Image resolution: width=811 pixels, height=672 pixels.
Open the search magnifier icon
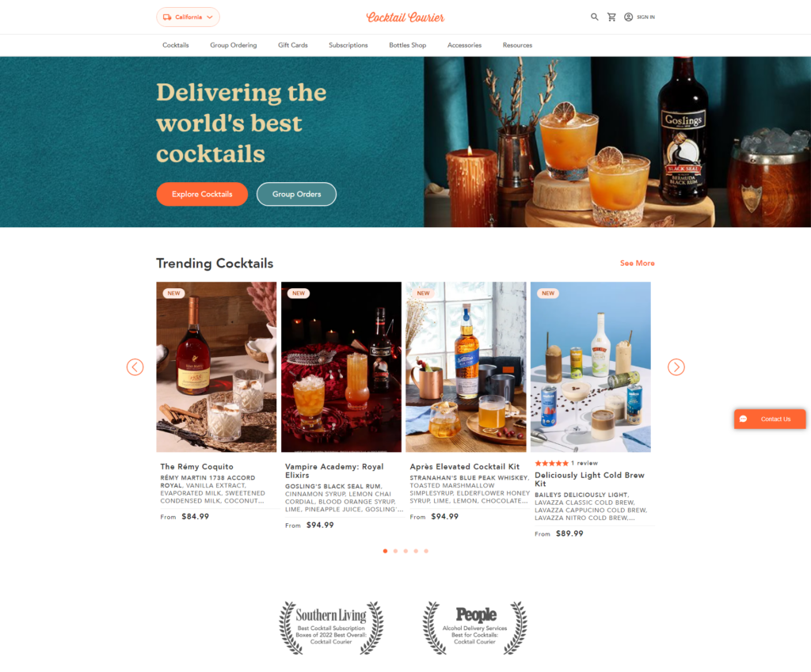point(594,17)
